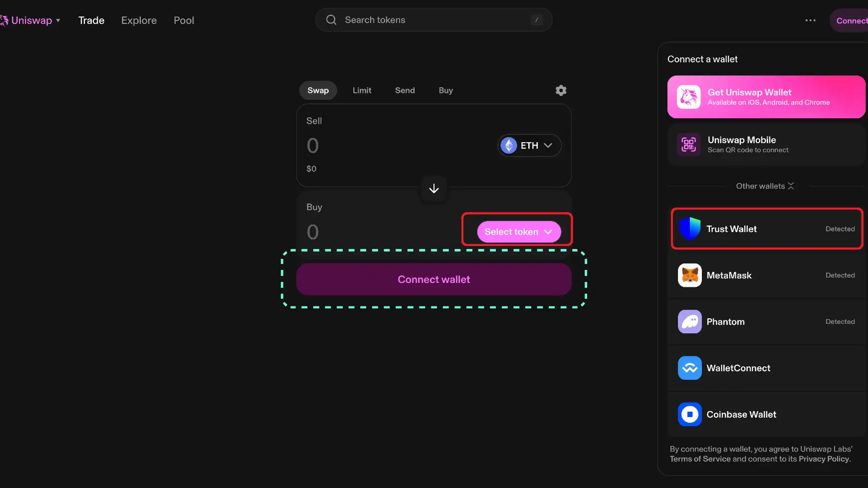Switch to the Limit tab
This screenshot has height=488, width=868.
coord(362,90)
